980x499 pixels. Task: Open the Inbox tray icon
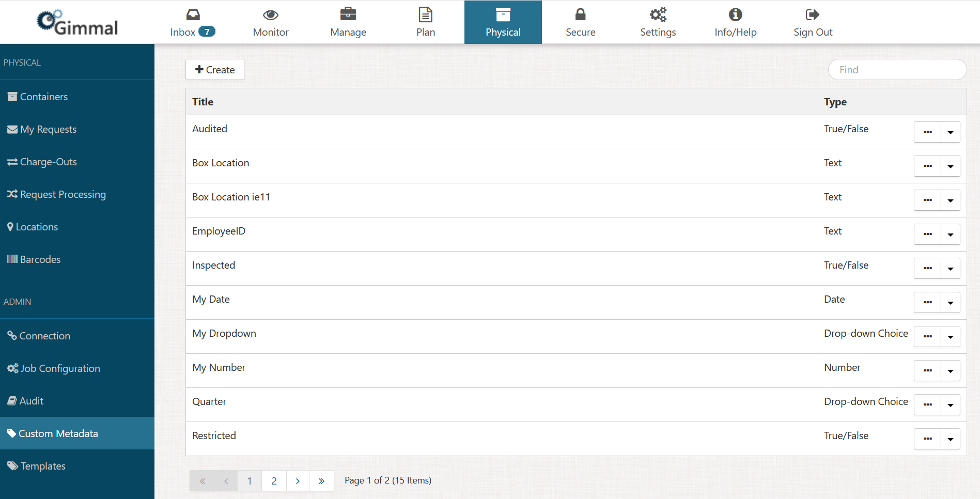click(x=193, y=14)
